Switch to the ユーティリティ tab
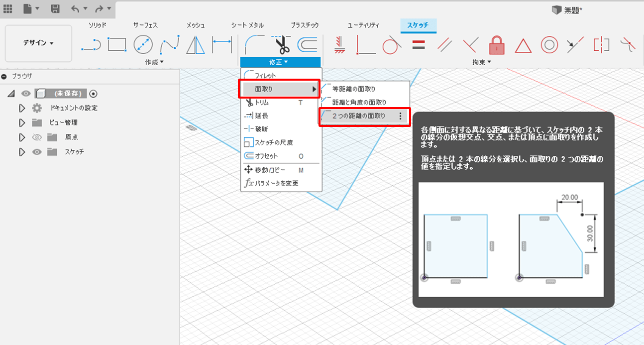 (x=363, y=25)
